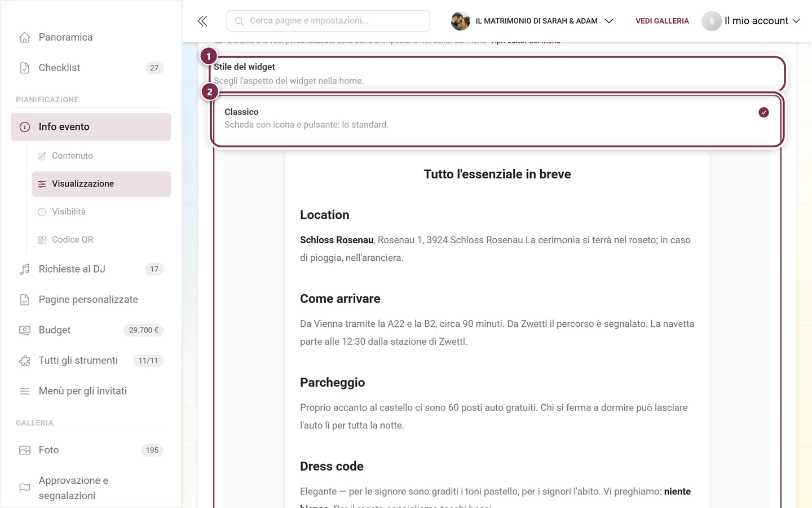Go to the Contenuto subsection
Image resolution: width=812 pixels, height=508 pixels.
[x=101, y=156]
